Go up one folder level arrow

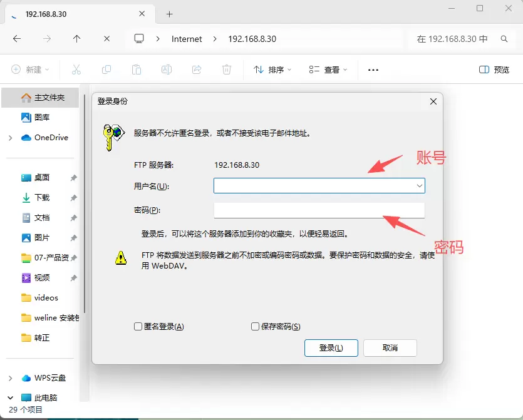(76, 39)
